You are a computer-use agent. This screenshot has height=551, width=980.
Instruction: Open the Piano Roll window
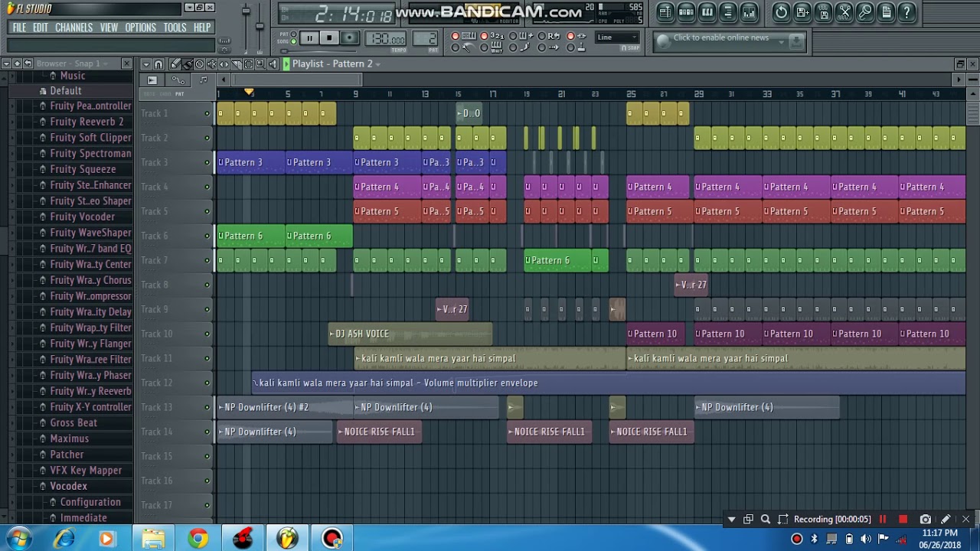click(x=707, y=12)
